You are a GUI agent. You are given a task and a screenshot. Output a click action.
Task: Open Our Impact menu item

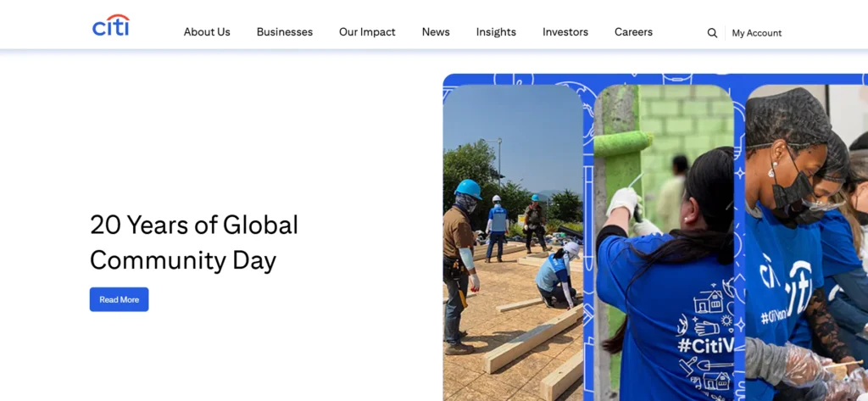[x=367, y=32]
